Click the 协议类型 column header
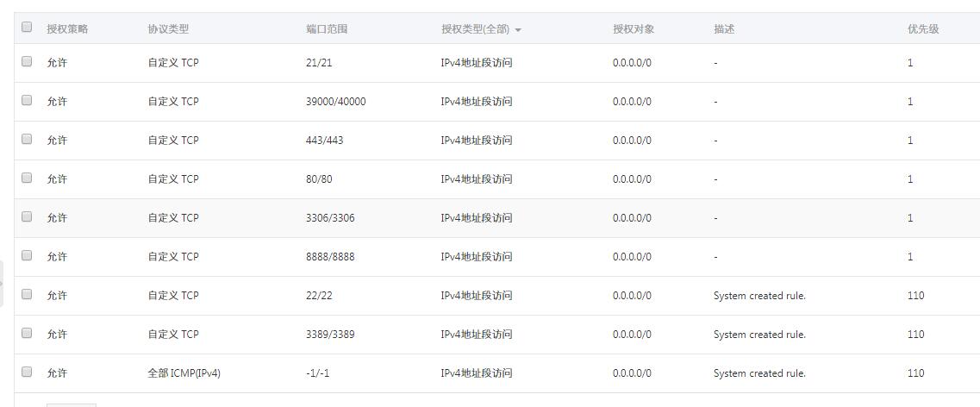Viewport: 980px width, 407px height. [x=168, y=28]
